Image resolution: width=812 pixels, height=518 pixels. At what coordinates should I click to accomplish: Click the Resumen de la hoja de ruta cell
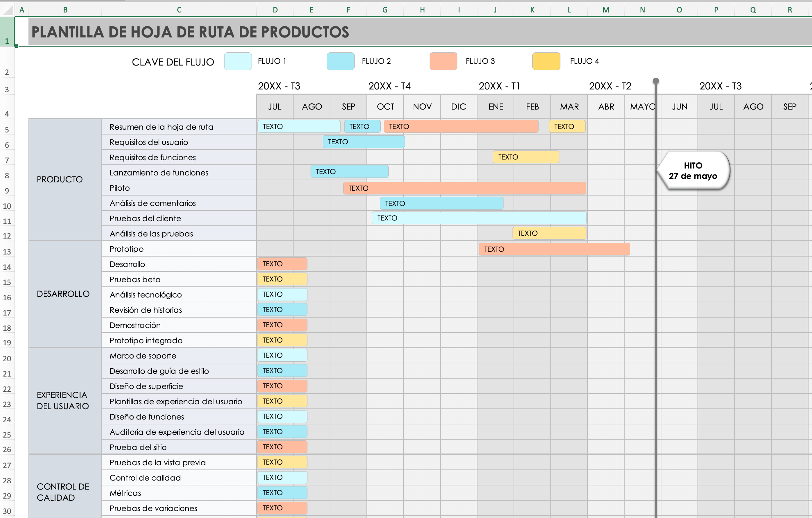tap(179, 127)
